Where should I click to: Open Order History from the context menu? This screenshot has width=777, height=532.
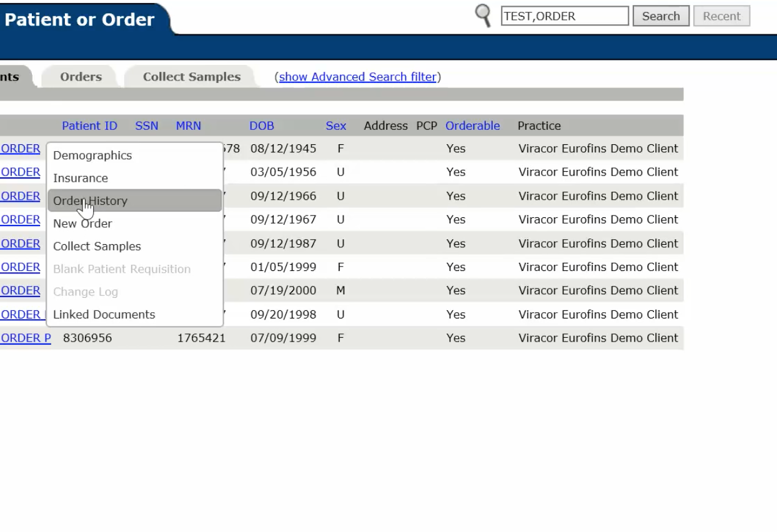(90, 201)
